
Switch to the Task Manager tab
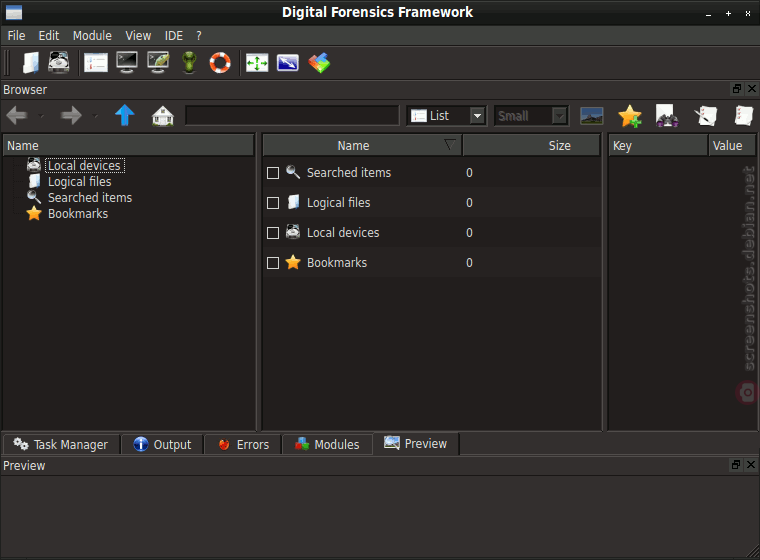(61, 445)
